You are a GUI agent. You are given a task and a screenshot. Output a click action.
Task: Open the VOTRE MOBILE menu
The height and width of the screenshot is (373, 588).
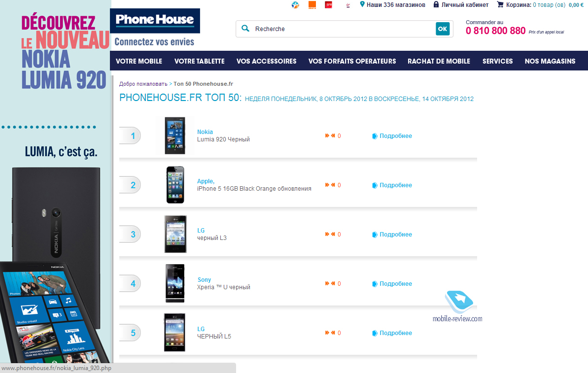coord(139,61)
